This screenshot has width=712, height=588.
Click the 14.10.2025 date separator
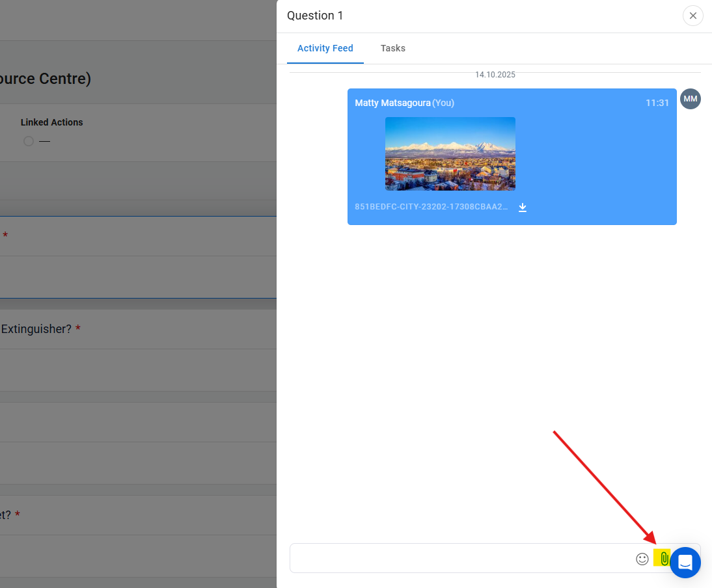pos(495,75)
